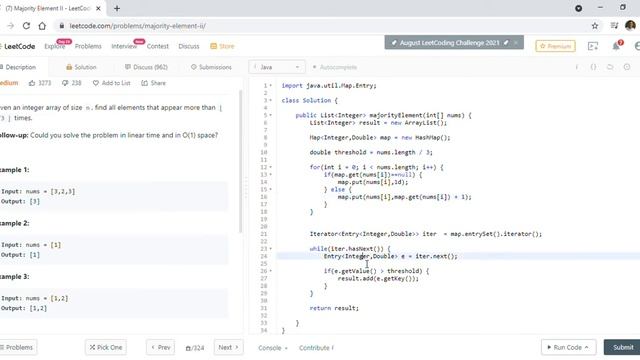This screenshot has width=640, height=360.
Task: Collapse the for loop fold at line 12
Action: [x=271, y=167]
